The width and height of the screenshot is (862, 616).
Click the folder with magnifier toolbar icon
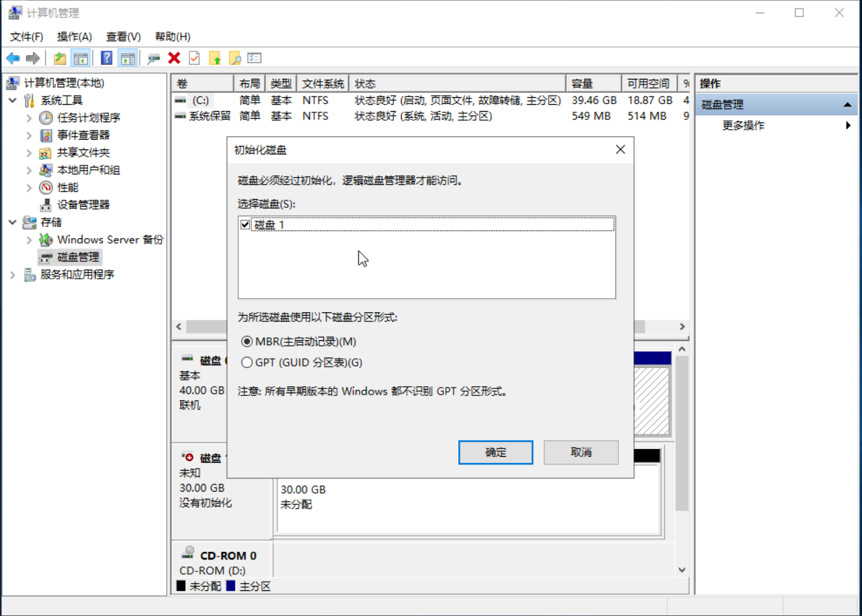pos(235,58)
